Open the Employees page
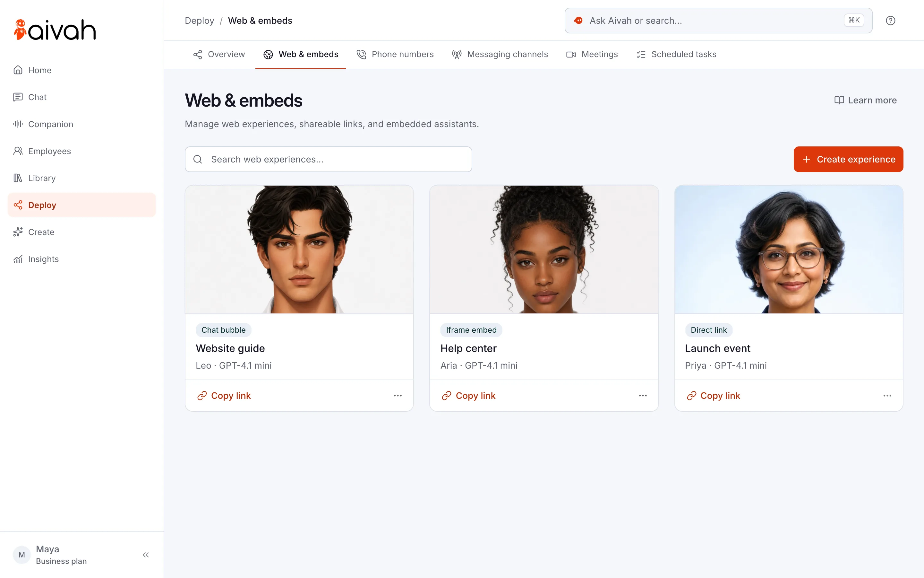The height and width of the screenshot is (578, 924). [82, 151]
